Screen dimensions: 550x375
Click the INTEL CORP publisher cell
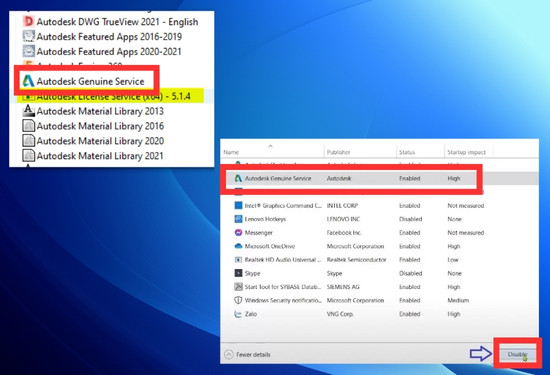point(342,206)
